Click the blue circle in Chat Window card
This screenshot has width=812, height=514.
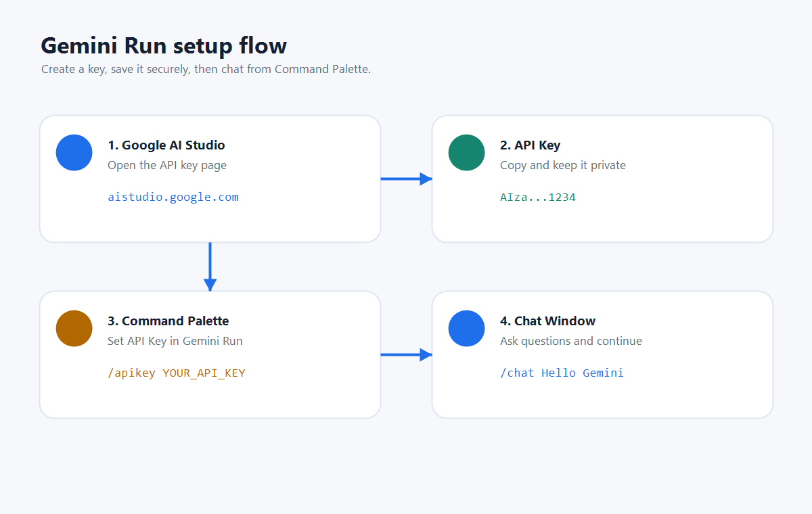click(467, 328)
